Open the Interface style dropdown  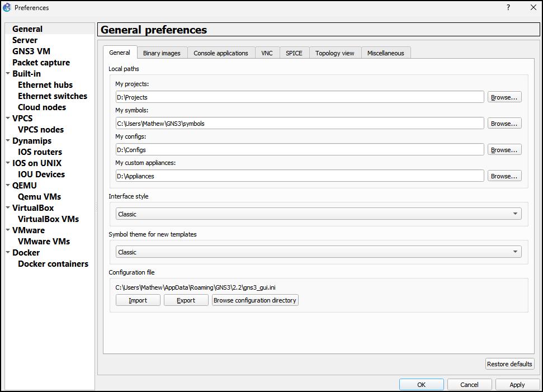coord(318,214)
